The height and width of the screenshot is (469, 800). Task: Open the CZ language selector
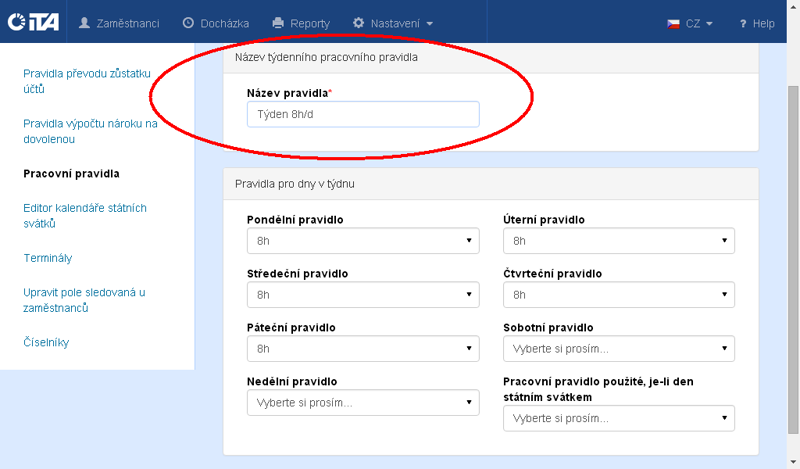690,23
